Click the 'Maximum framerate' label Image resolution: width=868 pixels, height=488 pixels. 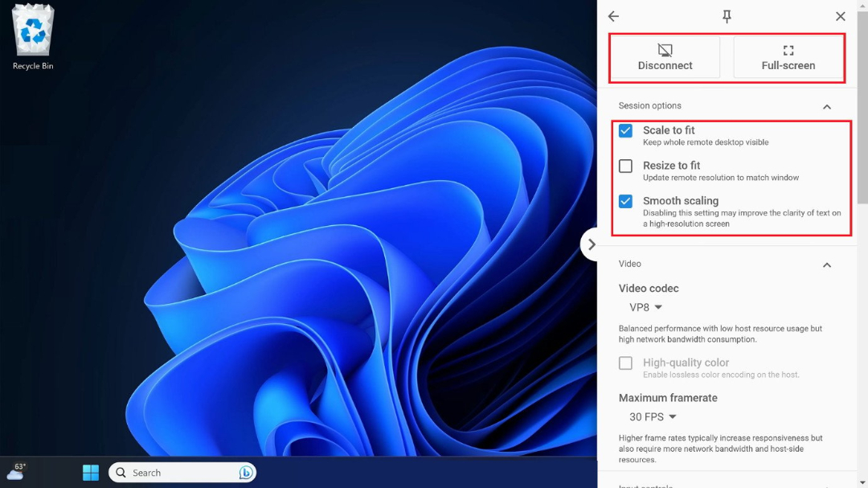pos(668,398)
